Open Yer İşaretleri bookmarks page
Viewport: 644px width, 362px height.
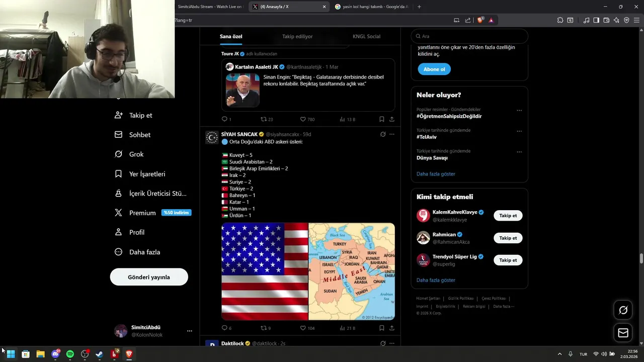point(140,174)
